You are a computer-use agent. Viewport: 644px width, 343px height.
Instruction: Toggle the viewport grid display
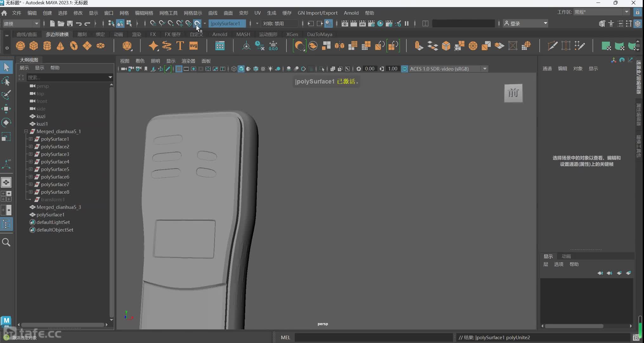click(179, 69)
